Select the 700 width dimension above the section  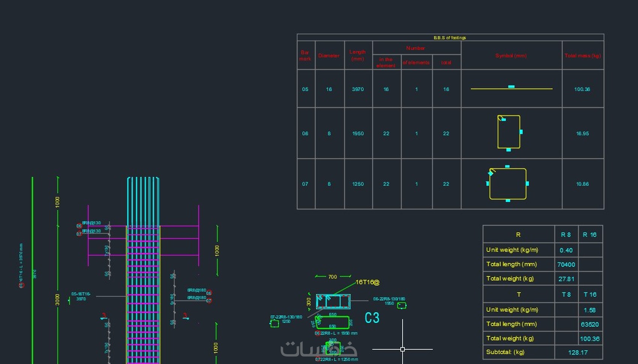coord(333,277)
